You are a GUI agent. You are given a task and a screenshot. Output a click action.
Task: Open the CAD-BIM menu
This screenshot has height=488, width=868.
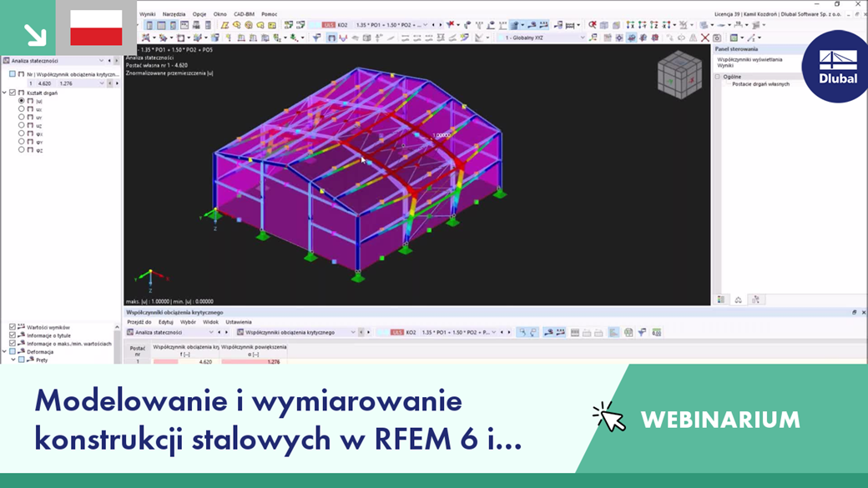(x=244, y=14)
